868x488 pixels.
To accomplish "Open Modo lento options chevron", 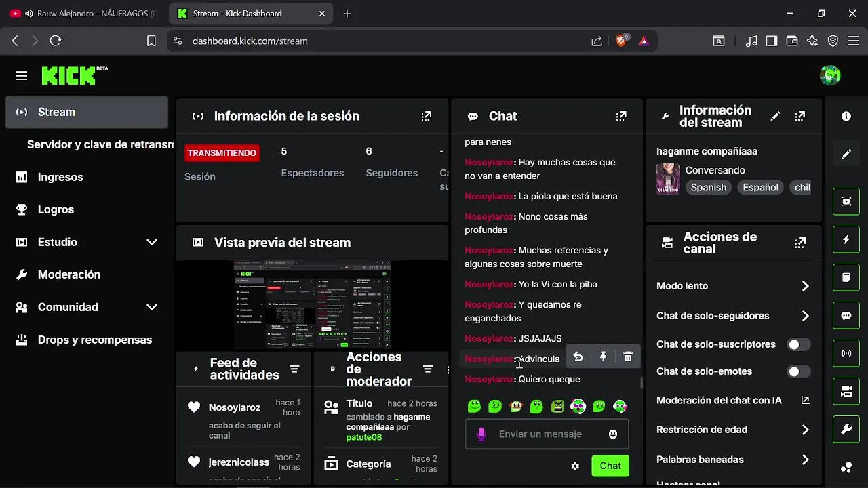I will point(806,286).
